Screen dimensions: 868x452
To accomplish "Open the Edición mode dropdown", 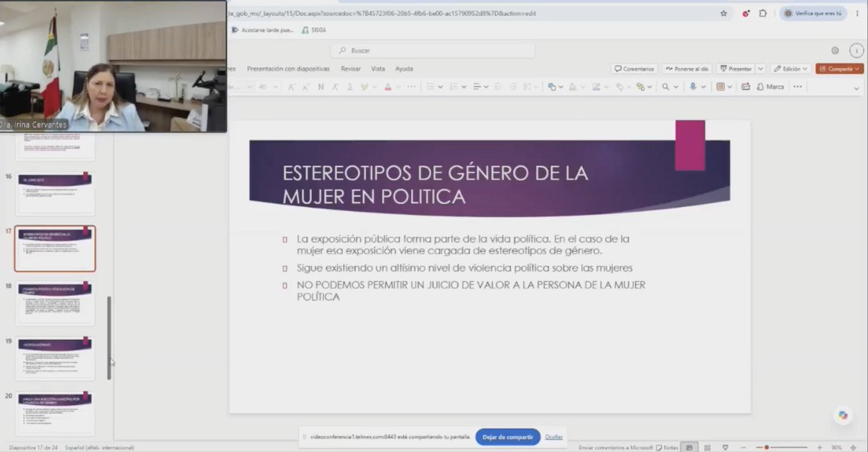I will tap(790, 69).
